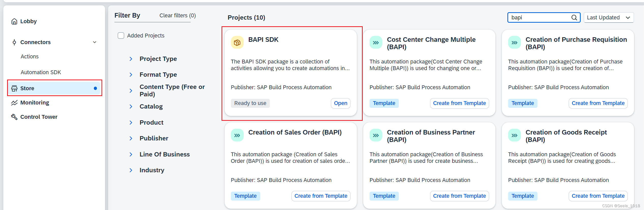
Task: Click Template tag on Goods Receipt card
Action: click(523, 196)
